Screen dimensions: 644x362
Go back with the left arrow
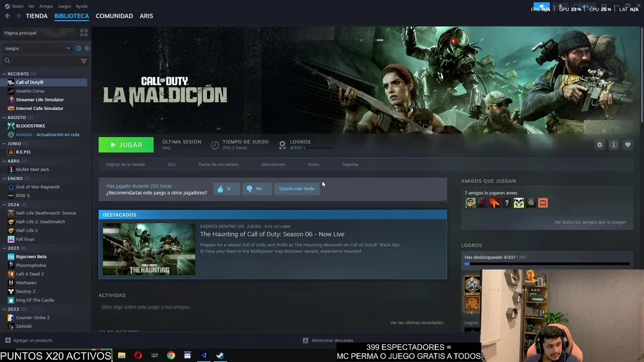coord(8,16)
